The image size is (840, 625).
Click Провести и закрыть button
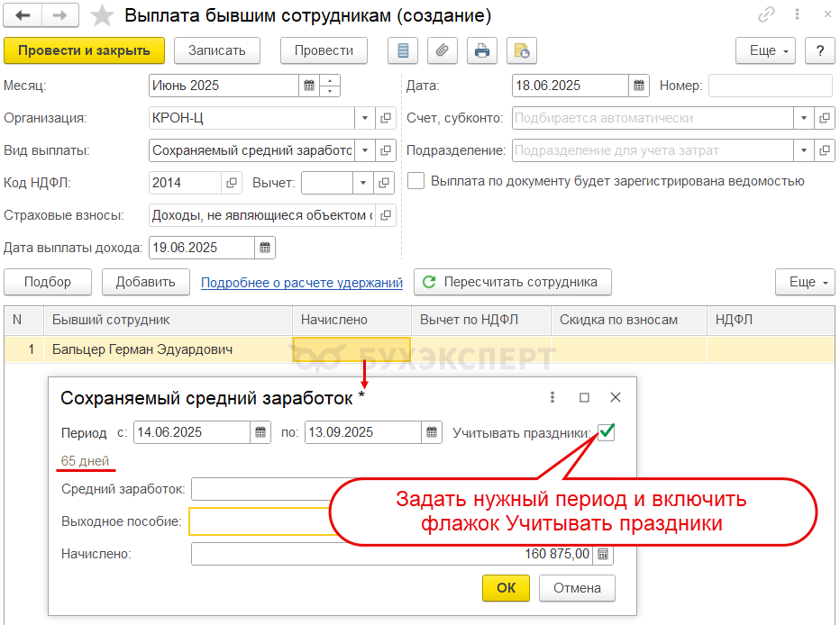point(84,50)
